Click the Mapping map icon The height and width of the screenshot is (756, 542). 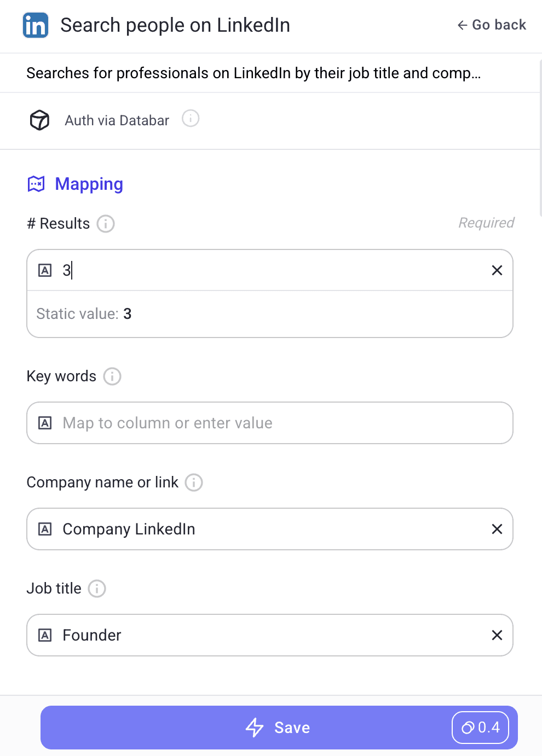point(36,184)
